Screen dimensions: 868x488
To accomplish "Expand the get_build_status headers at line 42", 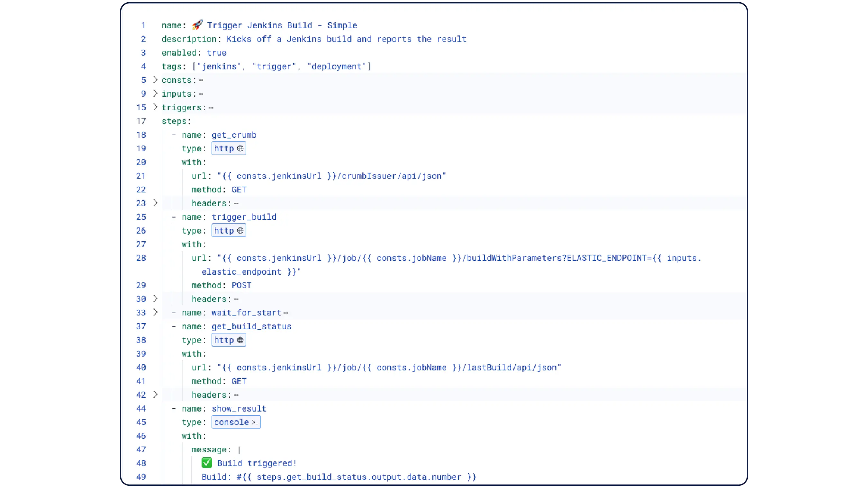I will [x=155, y=395].
